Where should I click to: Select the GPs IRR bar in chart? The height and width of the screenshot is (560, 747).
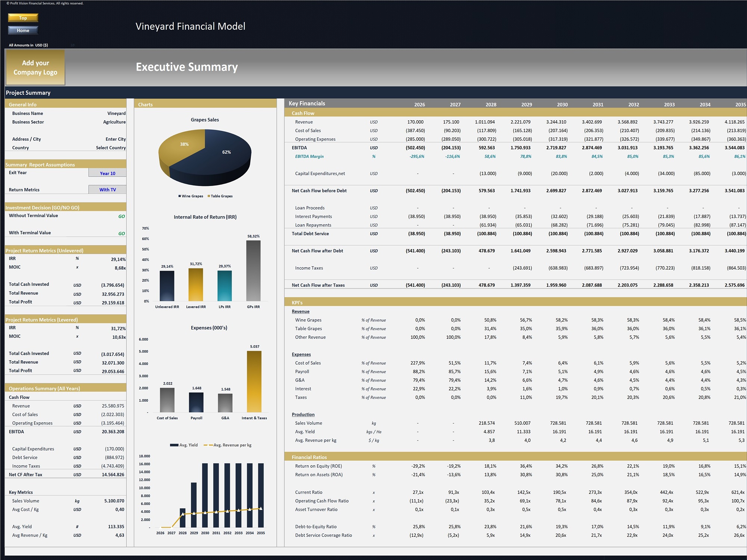253,271
